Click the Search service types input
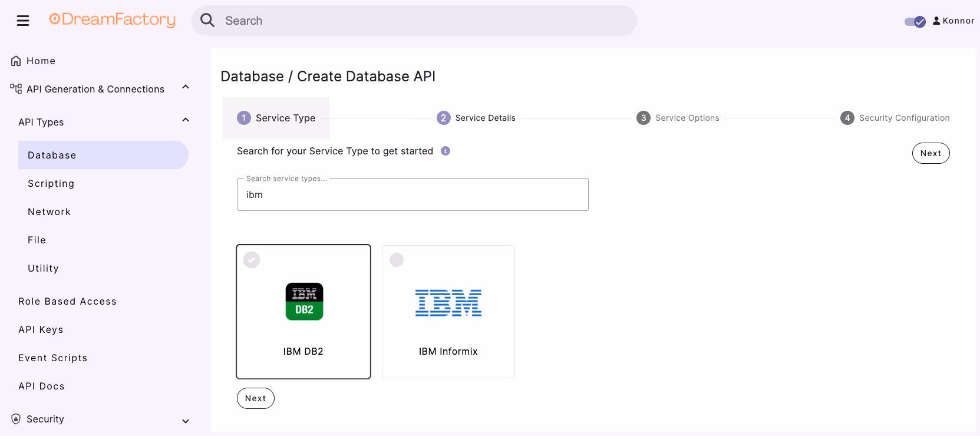Image resolution: width=980 pixels, height=436 pixels. point(413,194)
